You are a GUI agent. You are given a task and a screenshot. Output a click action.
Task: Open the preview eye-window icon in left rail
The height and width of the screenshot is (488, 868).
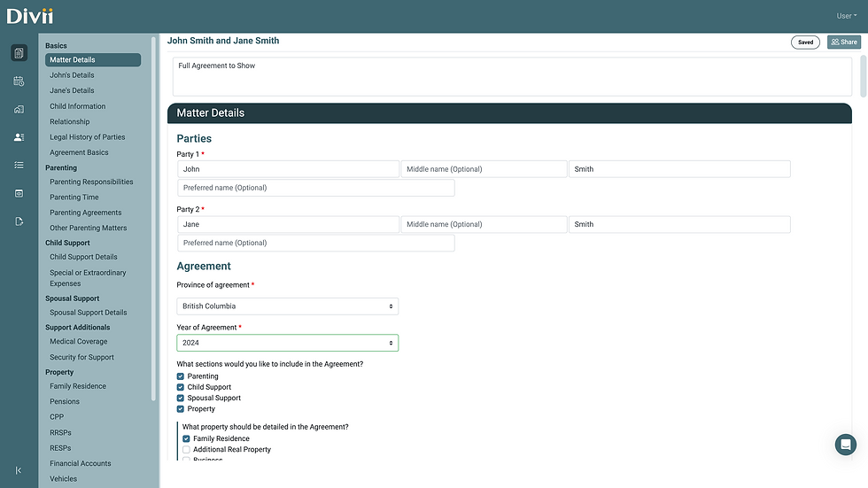pos(19,193)
